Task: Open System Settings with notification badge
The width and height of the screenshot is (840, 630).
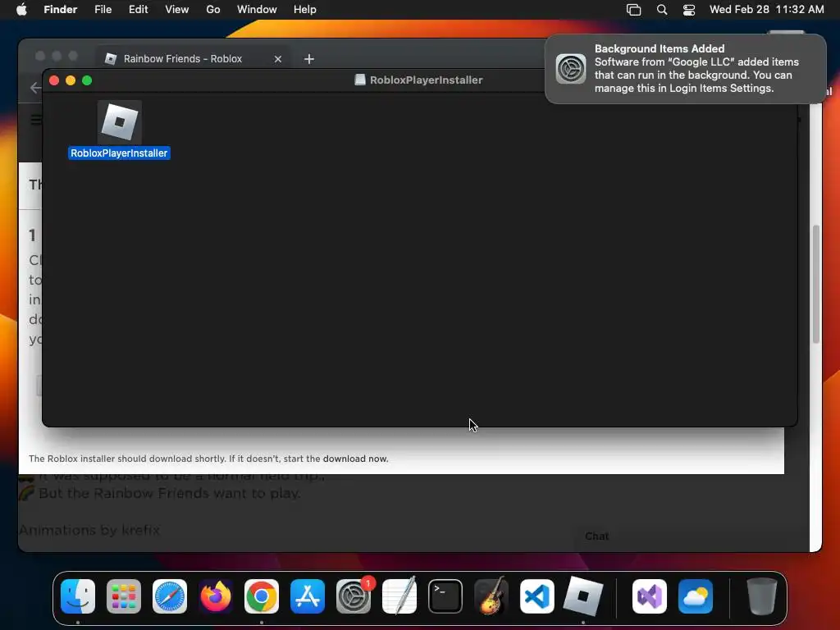Action: pyautogui.click(x=354, y=596)
